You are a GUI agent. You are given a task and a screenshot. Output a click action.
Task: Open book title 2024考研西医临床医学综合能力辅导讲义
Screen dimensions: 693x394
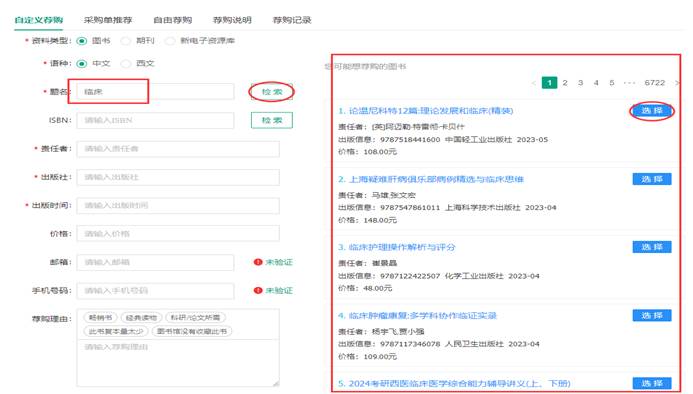454,383
